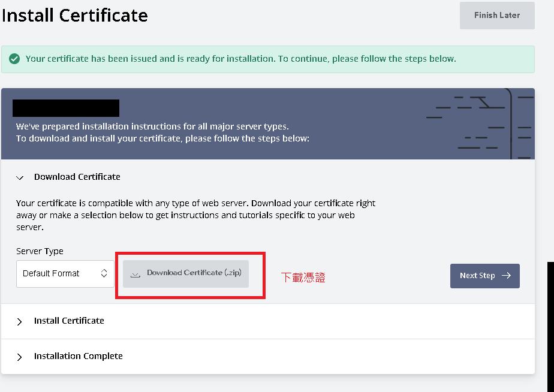Click the certificate issued success message text
The width and height of the screenshot is (554, 392).
240,59
